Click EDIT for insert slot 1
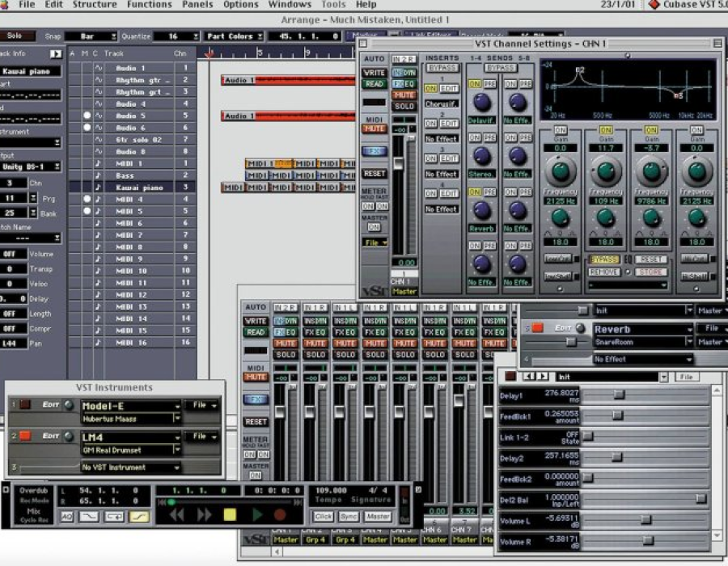This screenshot has width=728, height=566. (x=449, y=88)
